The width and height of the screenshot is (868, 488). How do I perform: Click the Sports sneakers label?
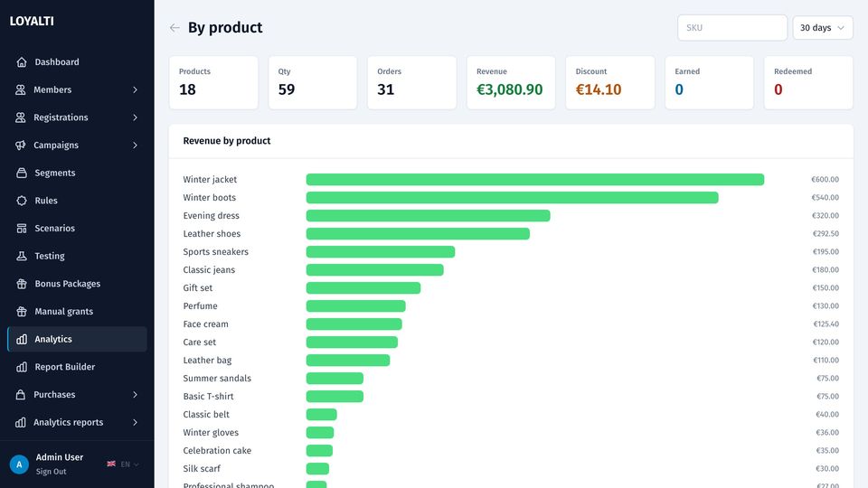coord(215,252)
